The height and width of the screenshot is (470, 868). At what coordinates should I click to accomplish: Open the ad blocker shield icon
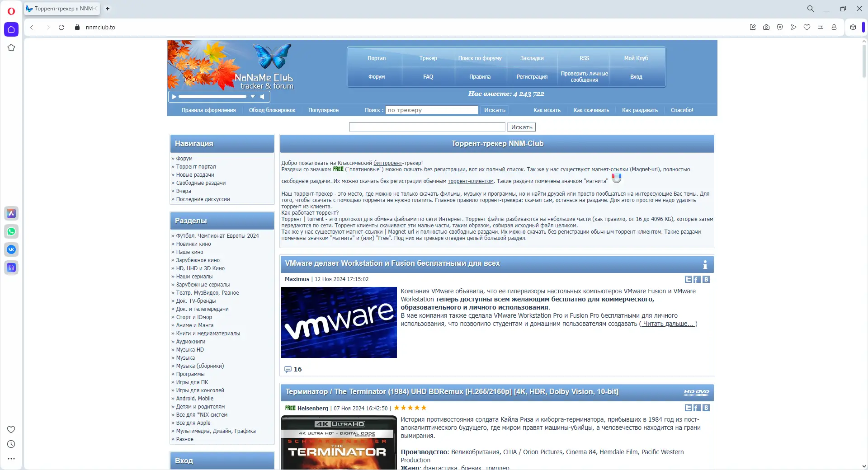coord(780,27)
